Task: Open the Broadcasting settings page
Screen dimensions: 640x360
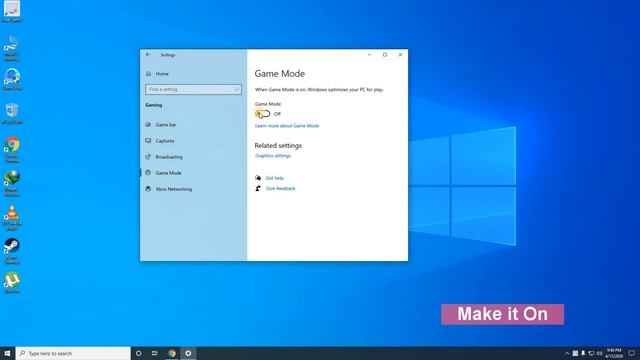Action: coord(169,157)
